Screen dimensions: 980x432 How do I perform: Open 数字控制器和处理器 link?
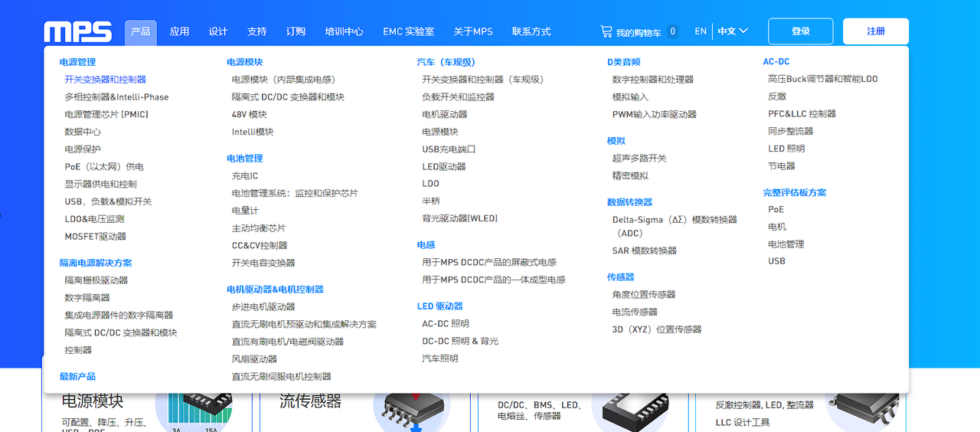tap(653, 80)
